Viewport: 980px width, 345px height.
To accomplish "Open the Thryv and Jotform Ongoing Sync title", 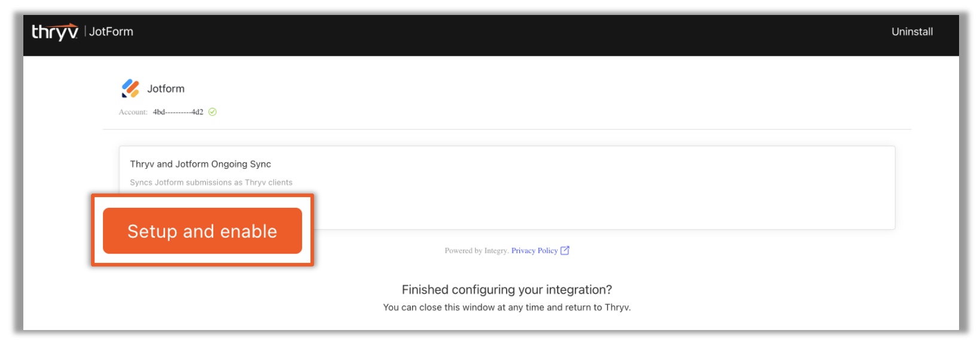I will (x=200, y=164).
